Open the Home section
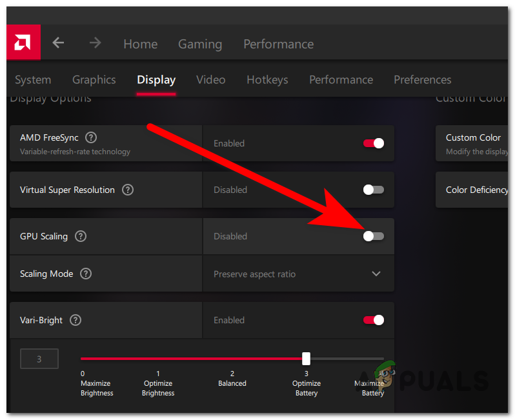The height and width of the screenshot is (420, 515). coord(140,44)
